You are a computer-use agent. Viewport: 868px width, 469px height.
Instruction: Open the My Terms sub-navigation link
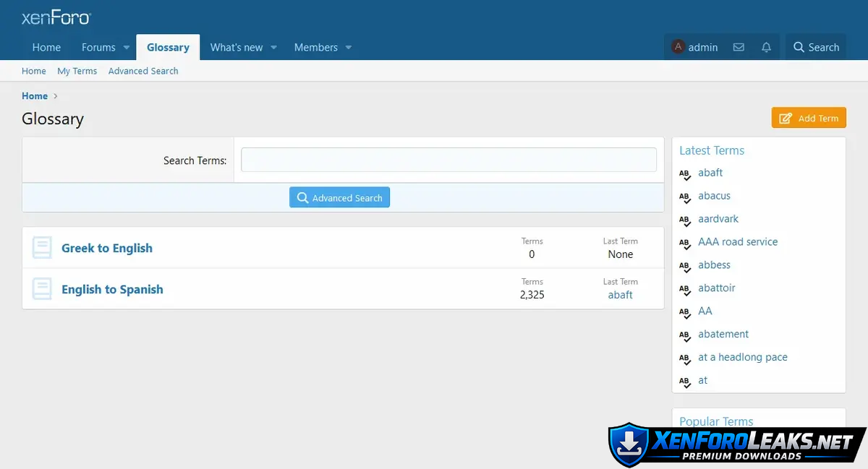click(x=77, y=71)
